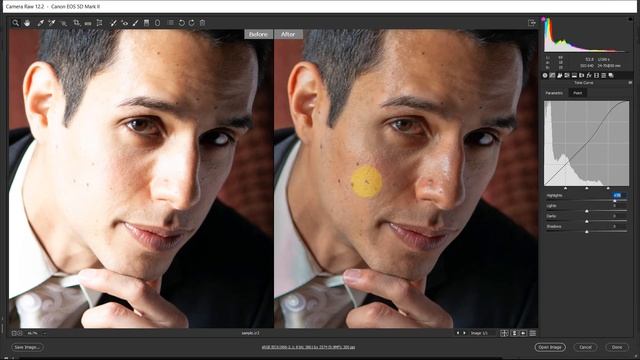The image size is (640, 360).
Task: Switch to the Parametric curve tab
Action: [554, 93]
